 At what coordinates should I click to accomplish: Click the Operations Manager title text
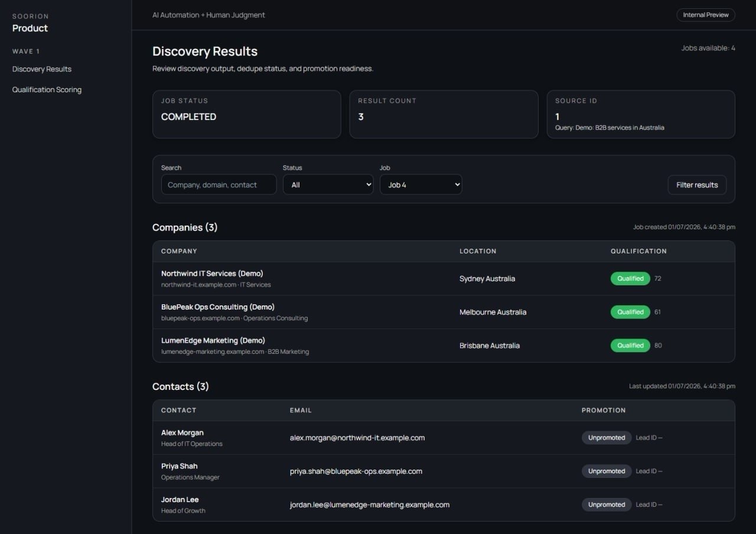[x=190, y=477]
